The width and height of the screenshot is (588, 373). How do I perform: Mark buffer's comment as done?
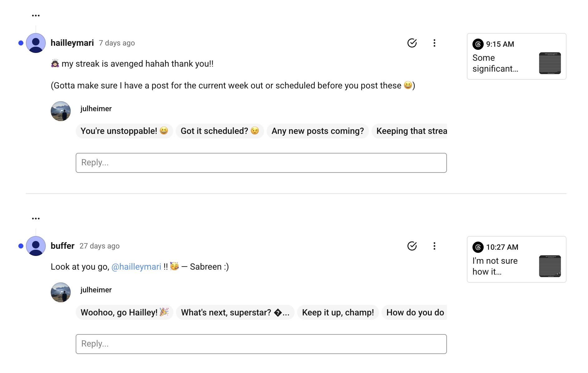[412, 246]
